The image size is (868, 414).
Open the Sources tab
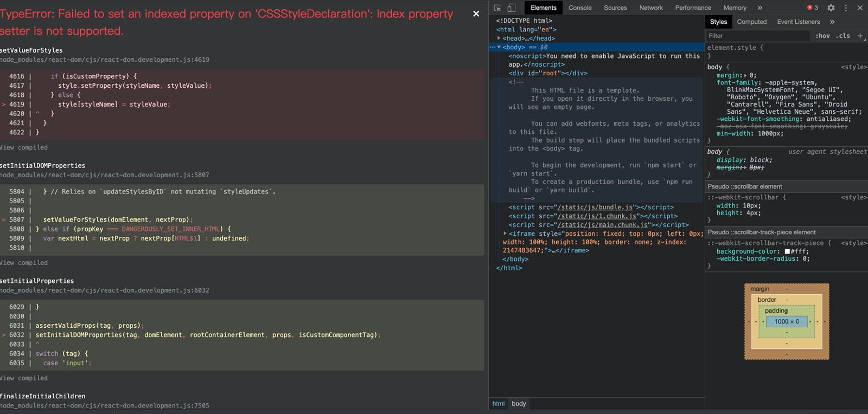click(x=615, y=8)
